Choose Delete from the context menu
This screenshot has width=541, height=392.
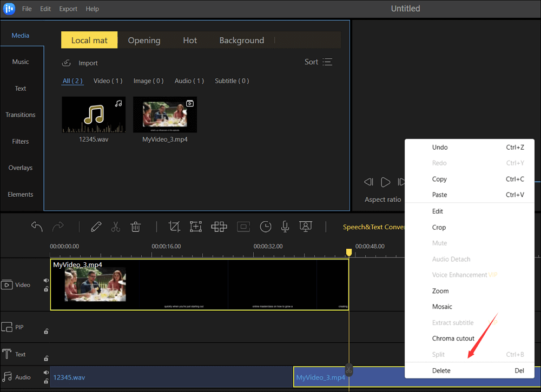pyautogui.click(x=441, y=370)
